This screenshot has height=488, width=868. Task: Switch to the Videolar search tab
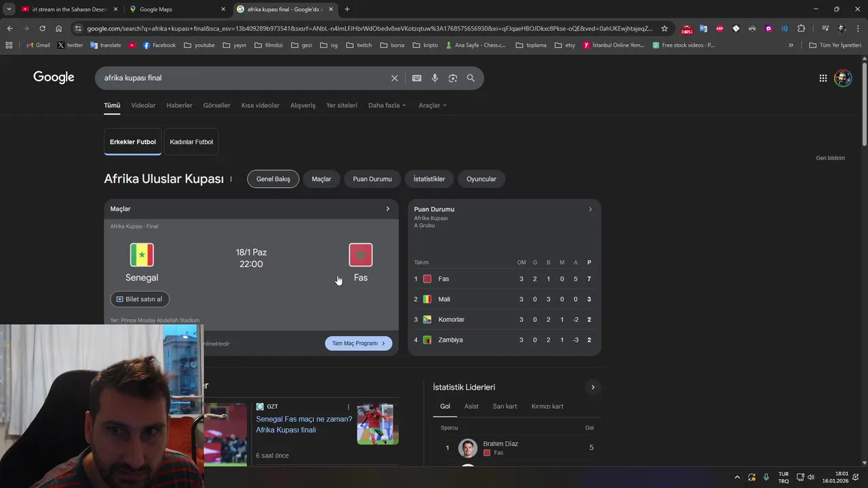point(143,105)
